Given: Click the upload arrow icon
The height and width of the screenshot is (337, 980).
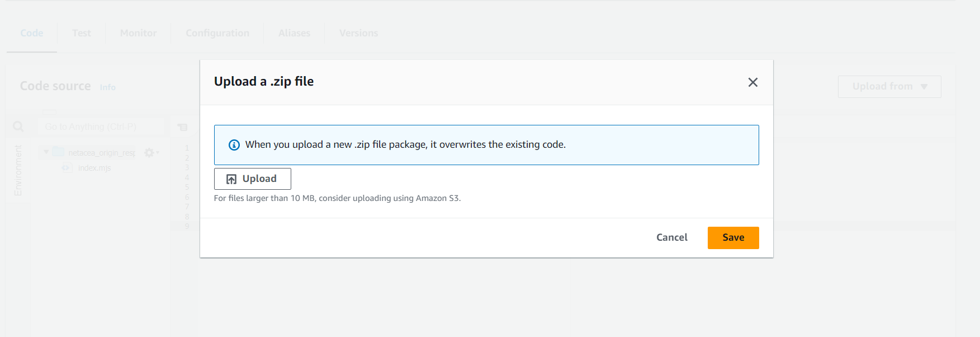Looking at the screenshot, I should (x=231, y=179).
